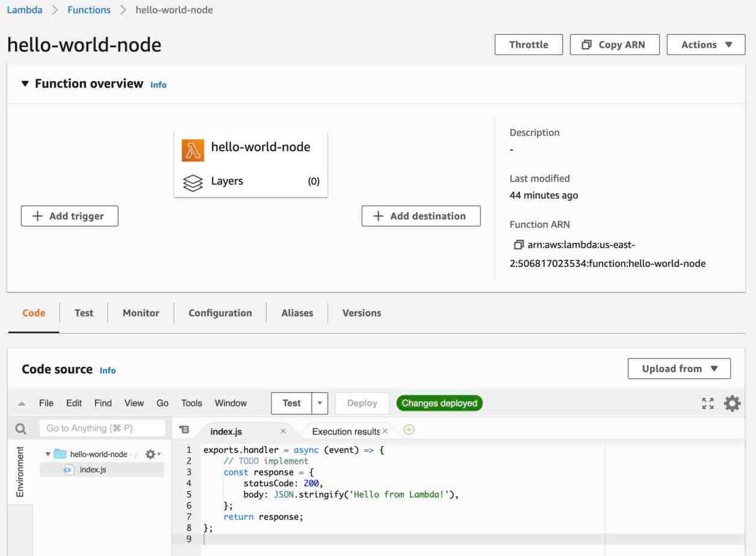Click Functions breadcrumb link
Image resolution: width=756 pixels, height=556 pixels.
[89, 10]
